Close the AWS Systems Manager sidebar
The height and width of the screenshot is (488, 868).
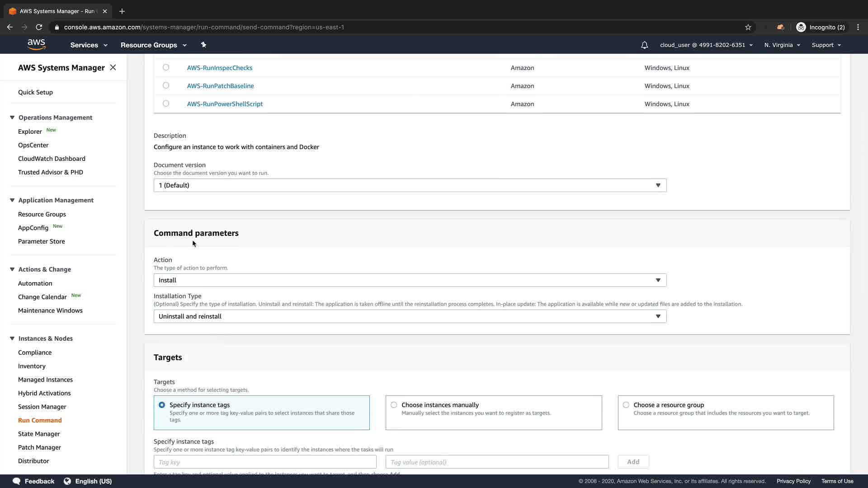click(113, 67)
